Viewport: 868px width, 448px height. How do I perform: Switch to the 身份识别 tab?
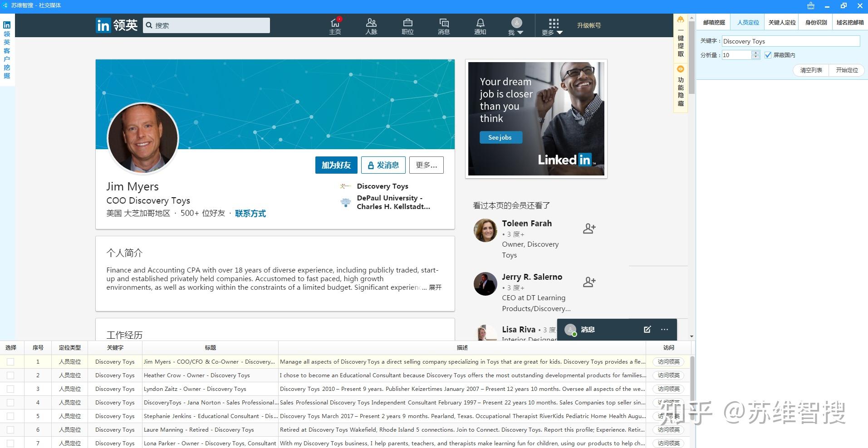(x=816, y=22)
